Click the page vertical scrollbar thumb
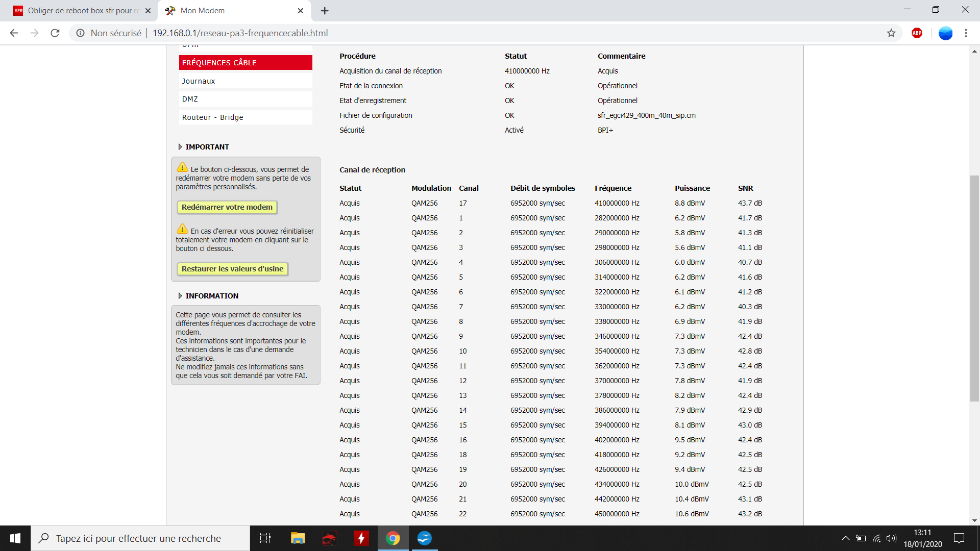 974,288
